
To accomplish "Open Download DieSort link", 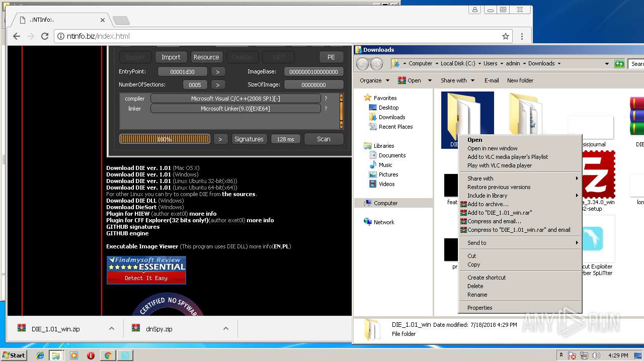I will coord(131,207).
